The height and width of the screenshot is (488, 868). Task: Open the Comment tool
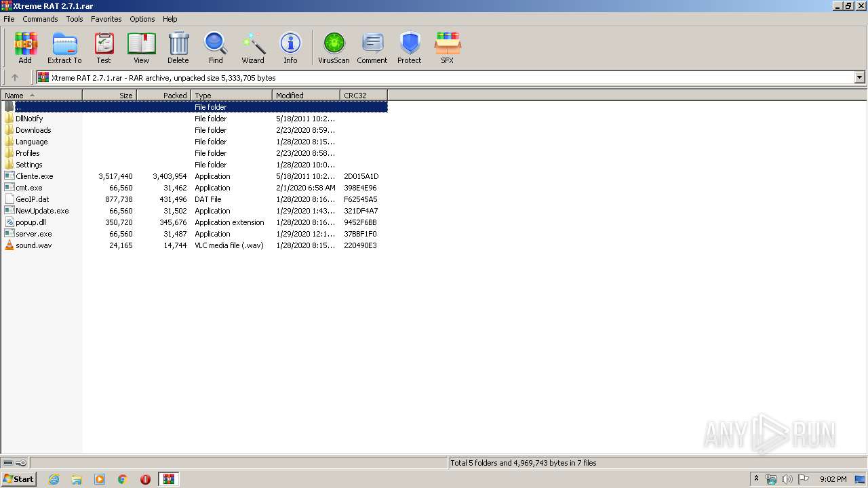tap(372, 47)
